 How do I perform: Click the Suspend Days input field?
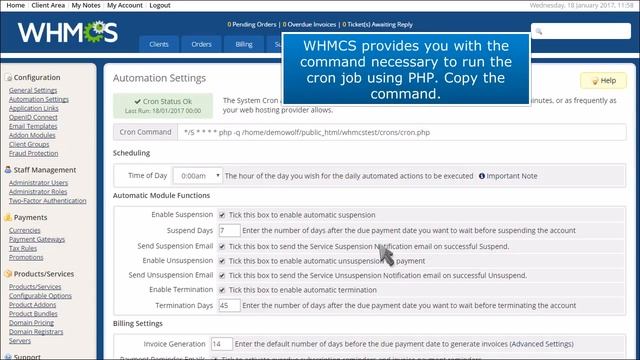229,231
